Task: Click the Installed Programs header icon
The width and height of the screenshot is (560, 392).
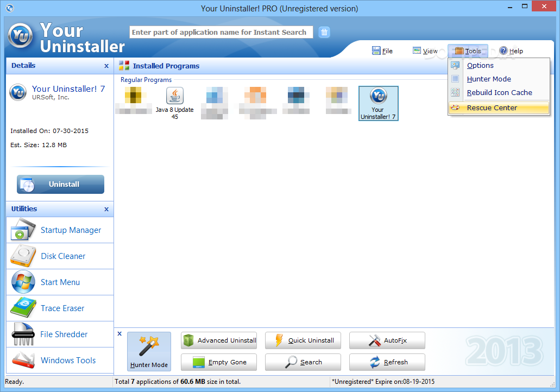Action: [124, 66]
